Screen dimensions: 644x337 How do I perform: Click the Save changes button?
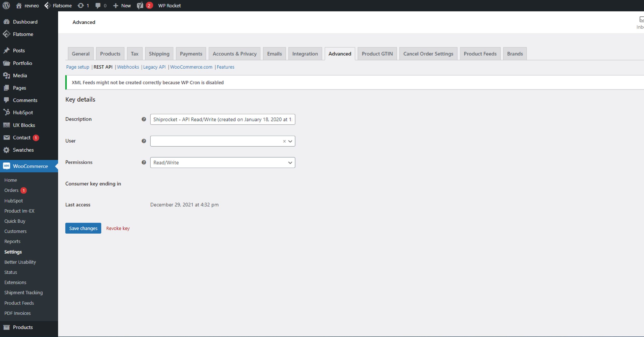tap(83, 228)
